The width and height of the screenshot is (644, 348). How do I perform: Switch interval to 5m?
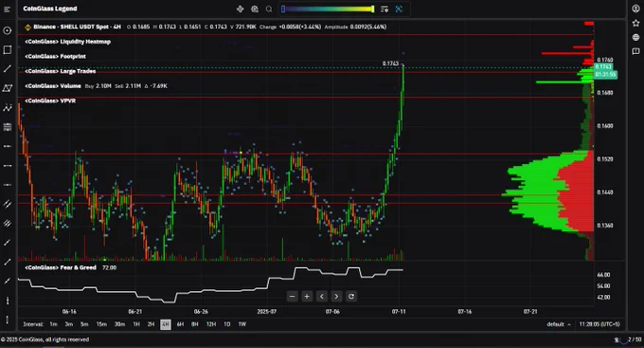(84, 324)
